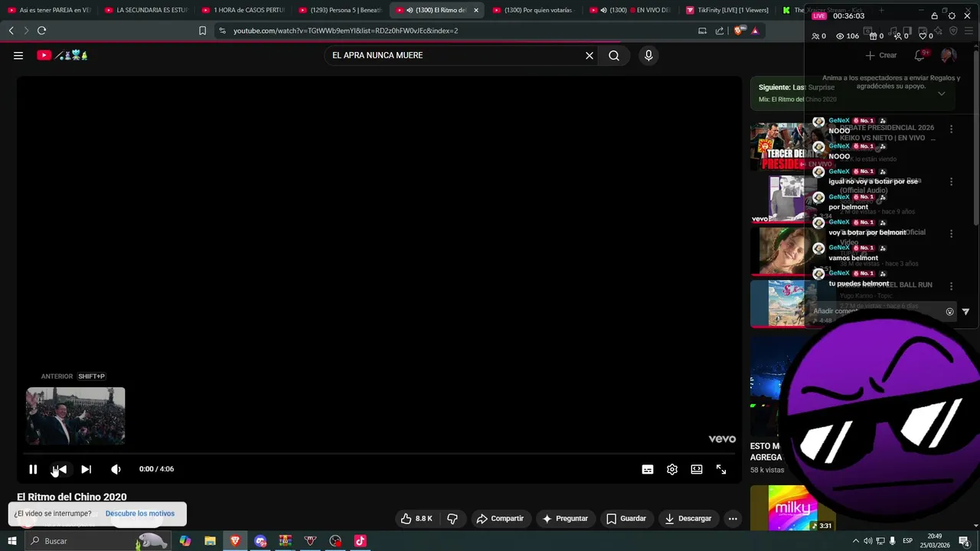Image resolution: width=980 pixels, height=551 pixels.
Task: Click the Crear create button
Action: 881,55
